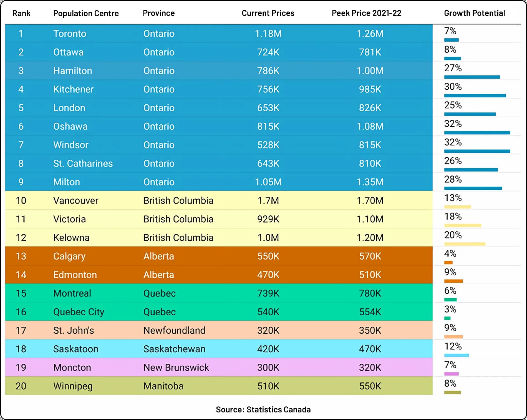The height and width of the screenshot is (420, 527).
Task: Click the Rank column header
Action: point(21,13)
